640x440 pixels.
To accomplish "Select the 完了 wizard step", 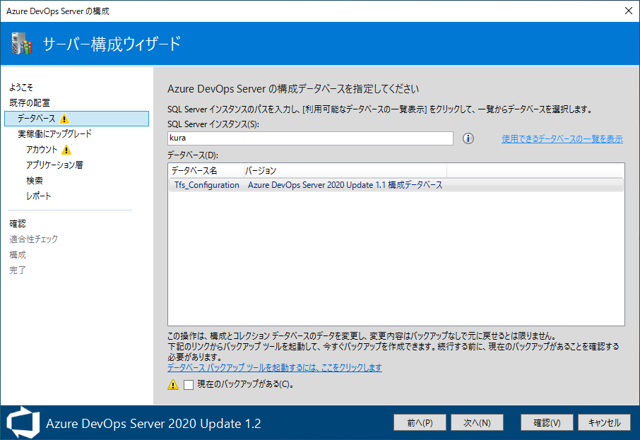I will point(18,270).
